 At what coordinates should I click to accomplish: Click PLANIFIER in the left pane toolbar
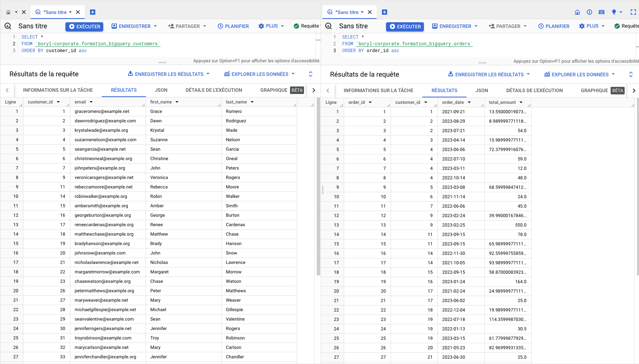[x=233, y=26]
